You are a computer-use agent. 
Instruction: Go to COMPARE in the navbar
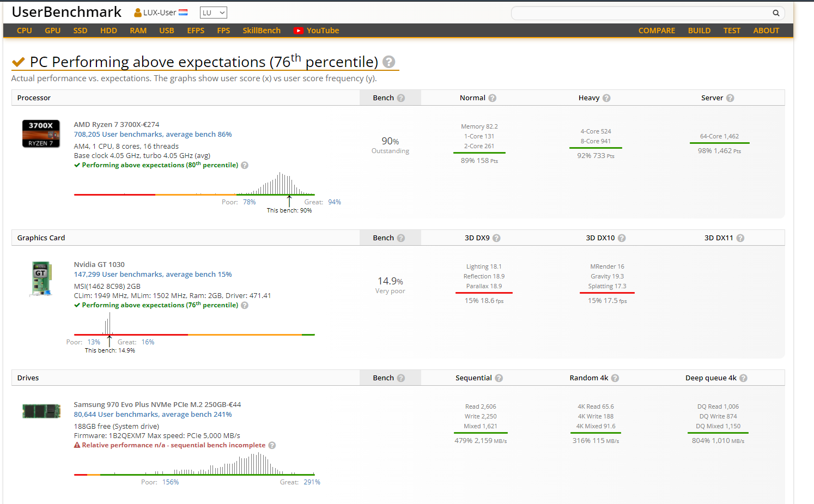pos(657,31)
